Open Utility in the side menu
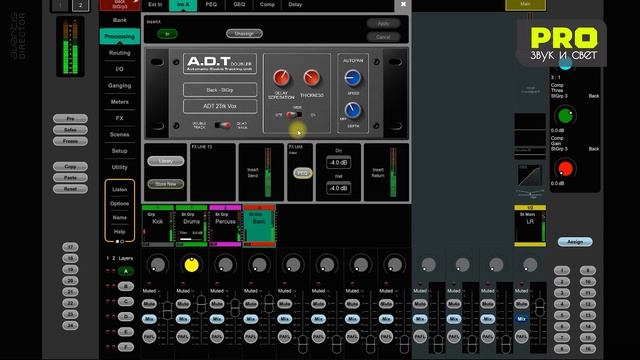This screenshot has width=640, height=360. [x=120, y=167]
